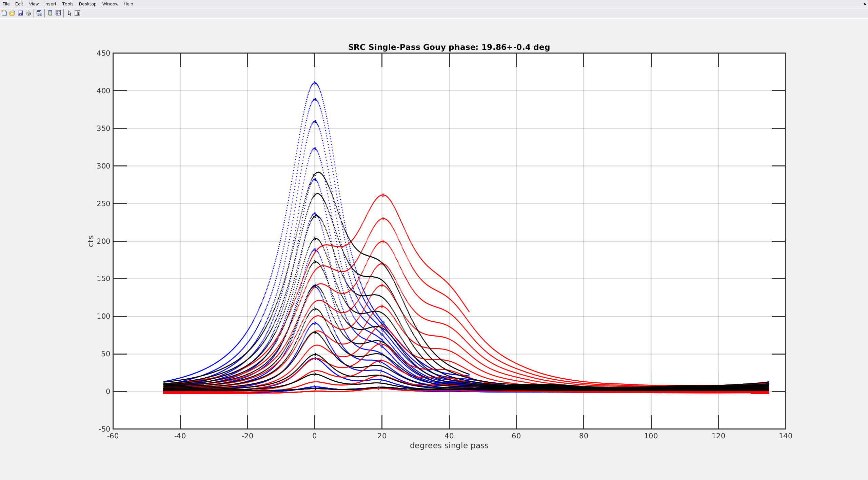The width and height of the screenshot is (868, 480).
Task: Create a new figure with the toolbar icon
Action: [4, 13]
